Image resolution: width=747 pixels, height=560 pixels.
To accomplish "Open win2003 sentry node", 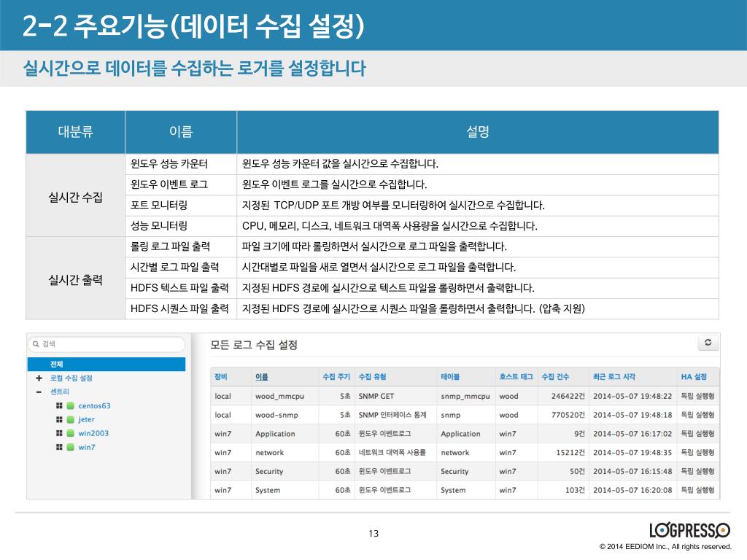I will tap(93, 433).
